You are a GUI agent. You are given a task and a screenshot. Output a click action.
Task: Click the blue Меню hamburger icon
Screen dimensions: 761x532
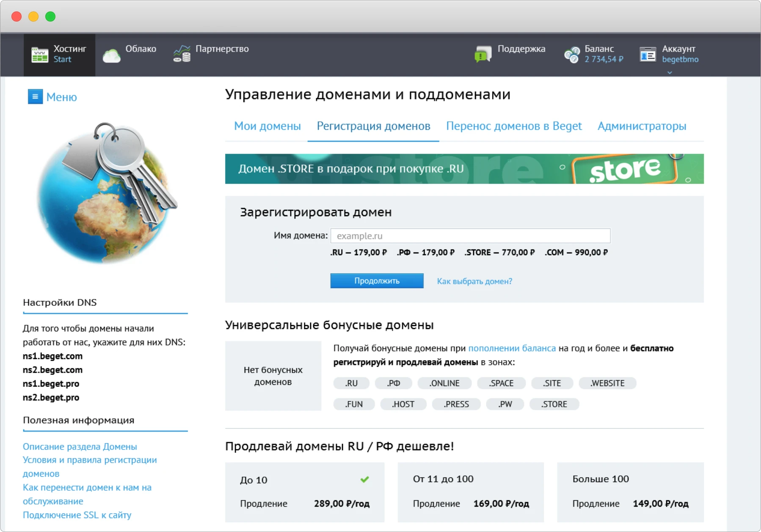pyautogui.click(x=35, y=97)
